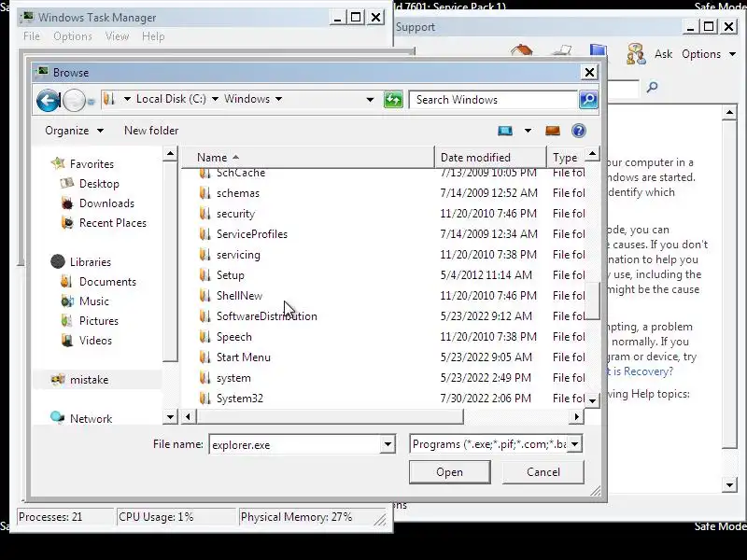Click the Libraries icon in the sidebar
The width and height of the screenshot is (747, 560).
click(x=58, y=261)
